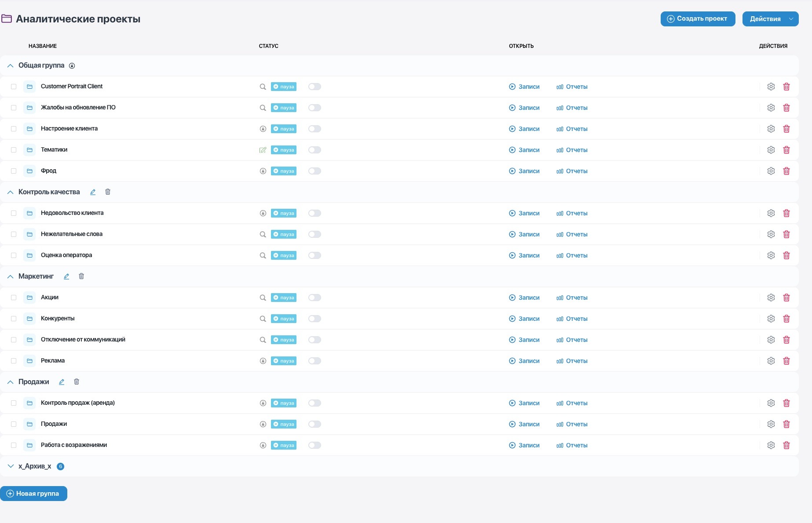
Task: Click the Создать проект button
Action: coord(698,19)
